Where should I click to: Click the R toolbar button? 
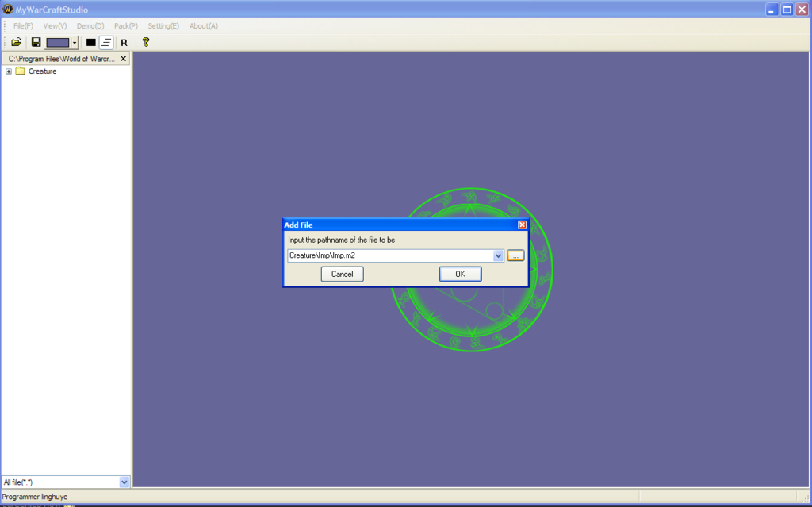pyautogui.click(x=124, y=43)
